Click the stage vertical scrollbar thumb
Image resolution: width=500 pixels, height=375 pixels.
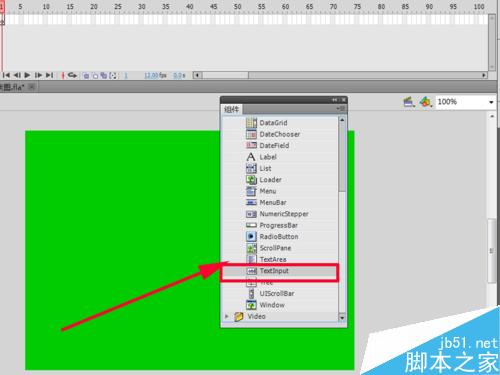point(492,251)
